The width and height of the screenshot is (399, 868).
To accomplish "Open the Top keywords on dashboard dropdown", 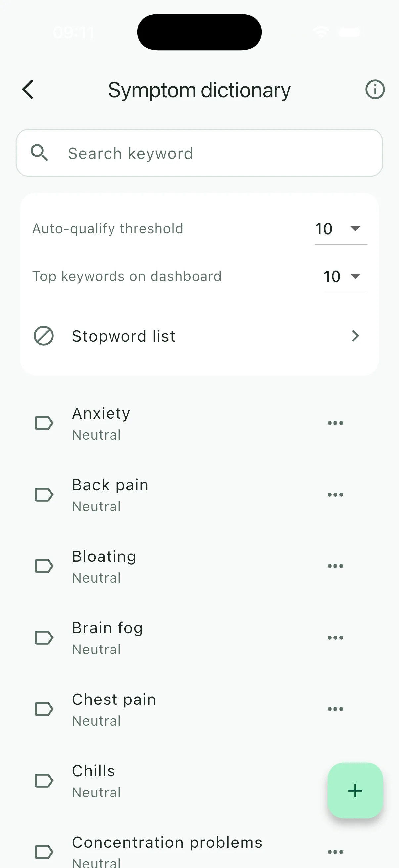I will pyautogui.click(x=344, y=277).
